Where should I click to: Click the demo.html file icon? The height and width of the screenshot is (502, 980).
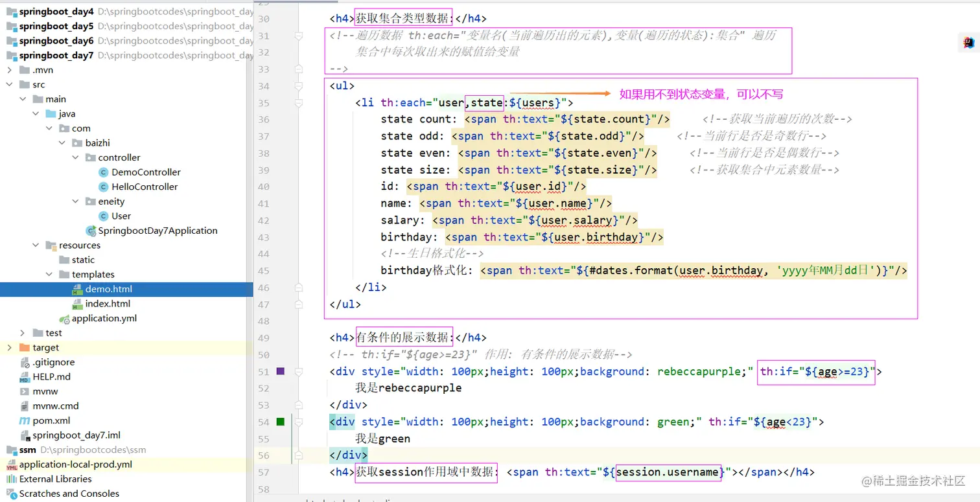77,289
